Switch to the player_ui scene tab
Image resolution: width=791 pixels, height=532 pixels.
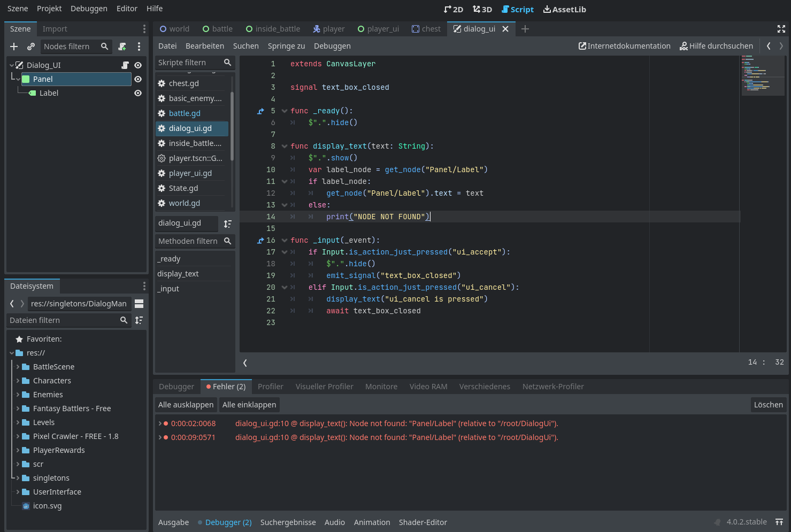point(378,29)
